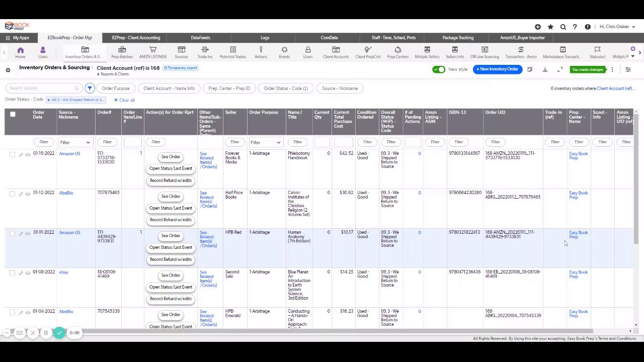
Task: Open the purple Users icon beside Home
Action: tap(43, 50)
